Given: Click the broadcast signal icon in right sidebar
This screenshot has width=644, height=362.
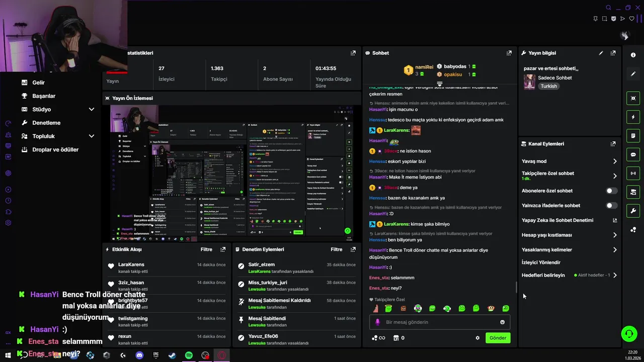Looking at the screenshot, I should (x=633, y=173).
